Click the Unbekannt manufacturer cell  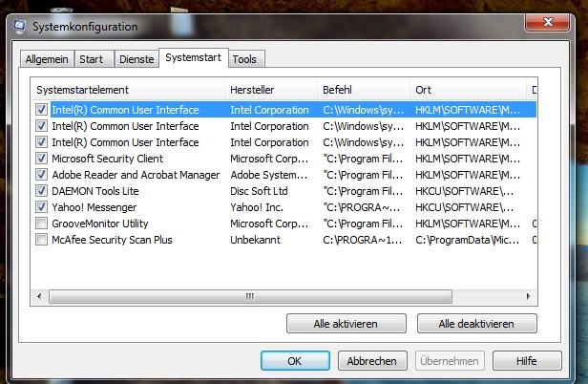[256, 240]
